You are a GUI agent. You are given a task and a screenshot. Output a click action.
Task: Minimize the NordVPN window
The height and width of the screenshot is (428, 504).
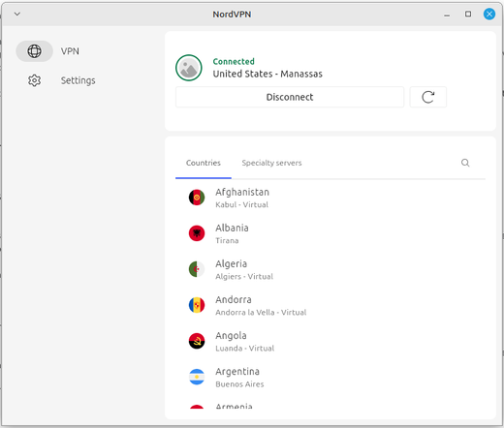coord(447,15)
